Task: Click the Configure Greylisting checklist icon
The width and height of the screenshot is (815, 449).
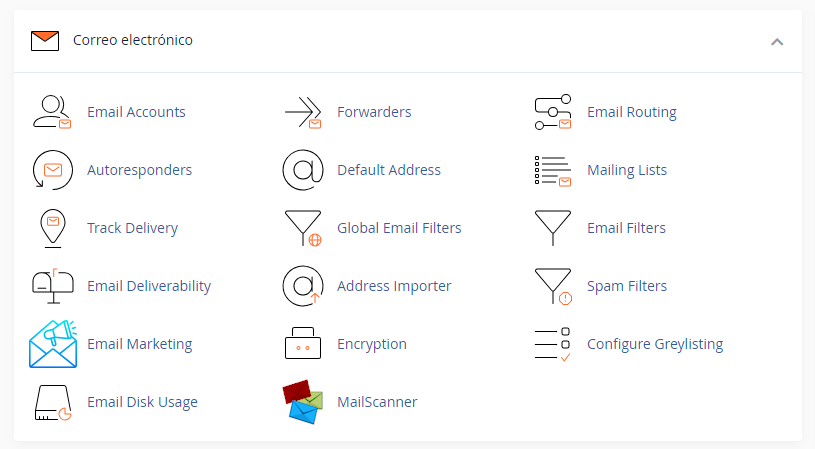Action: [x=553, y=344]
